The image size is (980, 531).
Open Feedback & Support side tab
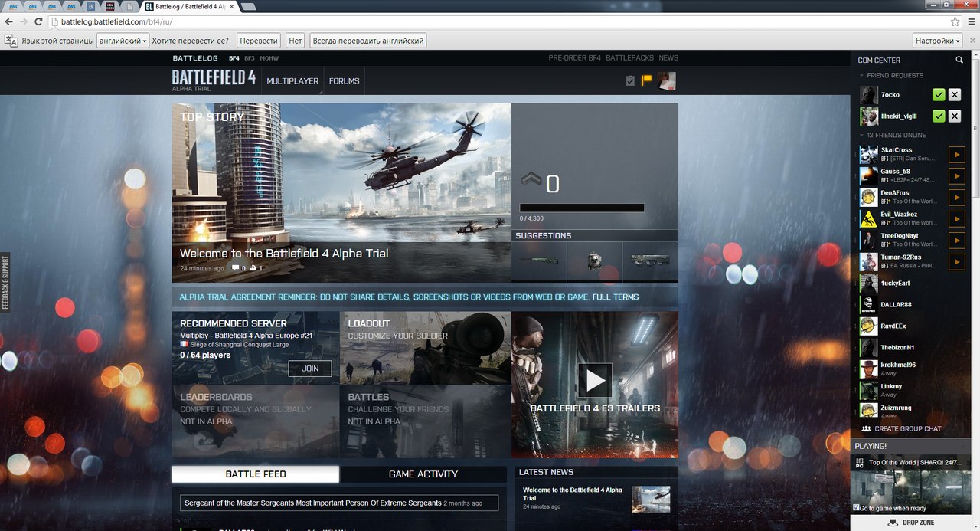point(5,282)
